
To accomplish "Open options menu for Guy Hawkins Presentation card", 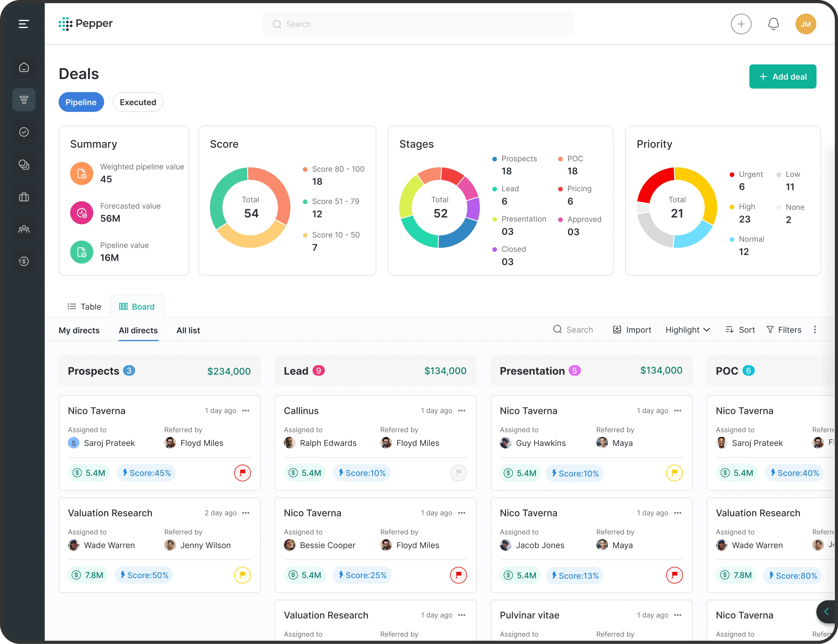I will [678, 411].
